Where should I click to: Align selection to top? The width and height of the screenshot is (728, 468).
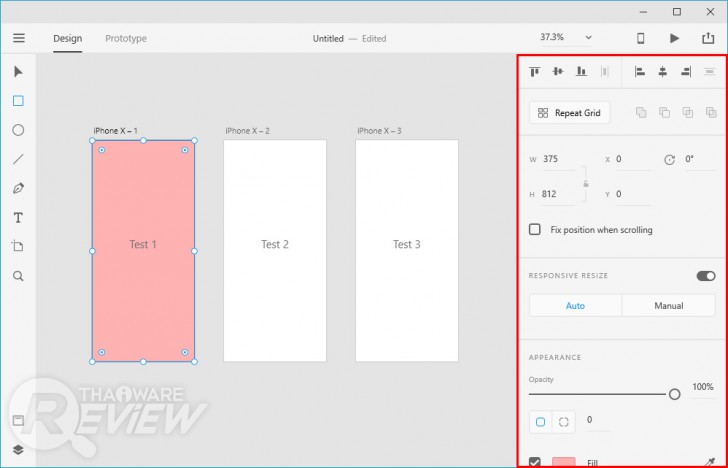534,72
